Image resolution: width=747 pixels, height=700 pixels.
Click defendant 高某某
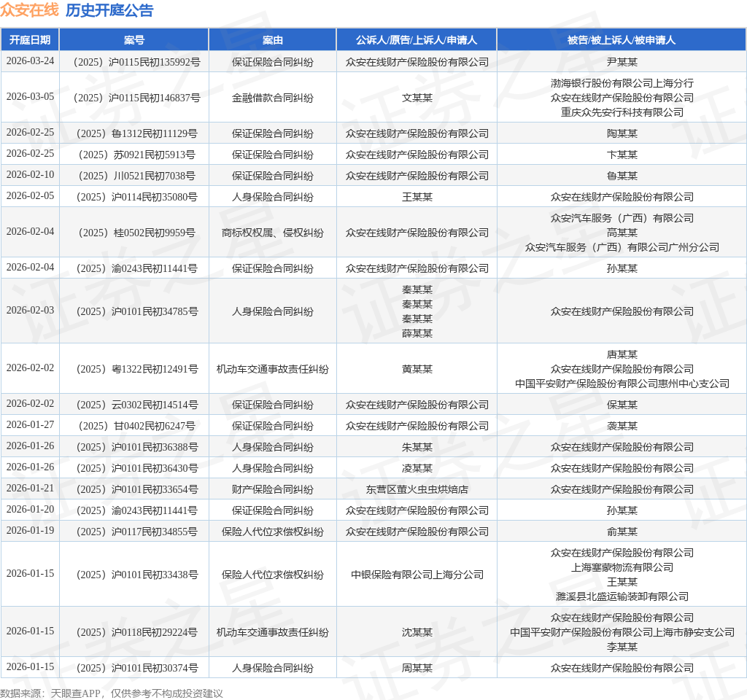point(622,233)
